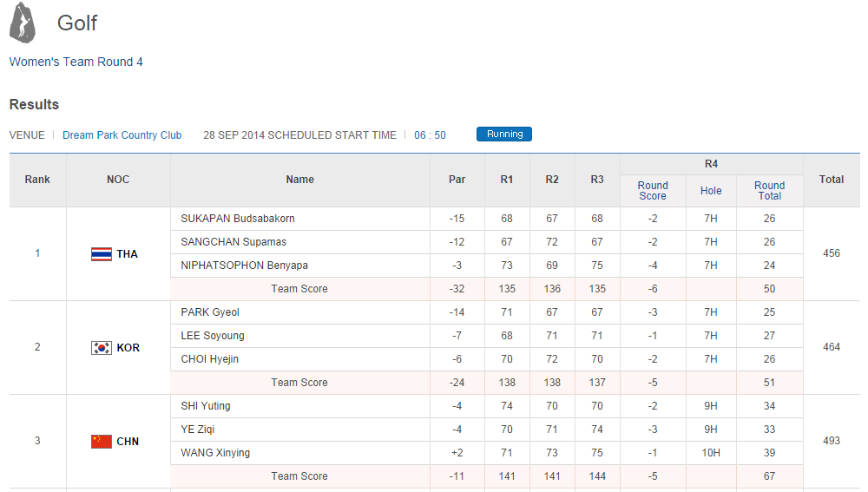Click the South Korea flag icon
868x492 pixels.
click(101, 348)
